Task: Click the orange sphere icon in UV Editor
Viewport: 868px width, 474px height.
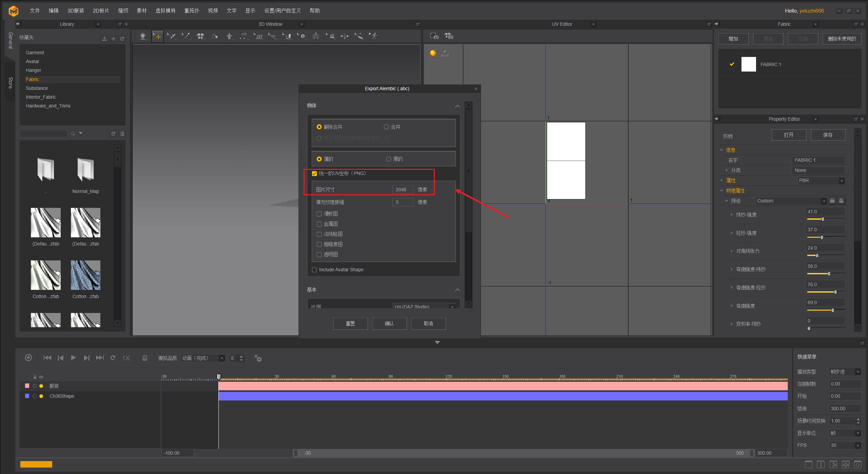Action: [433, 53]
